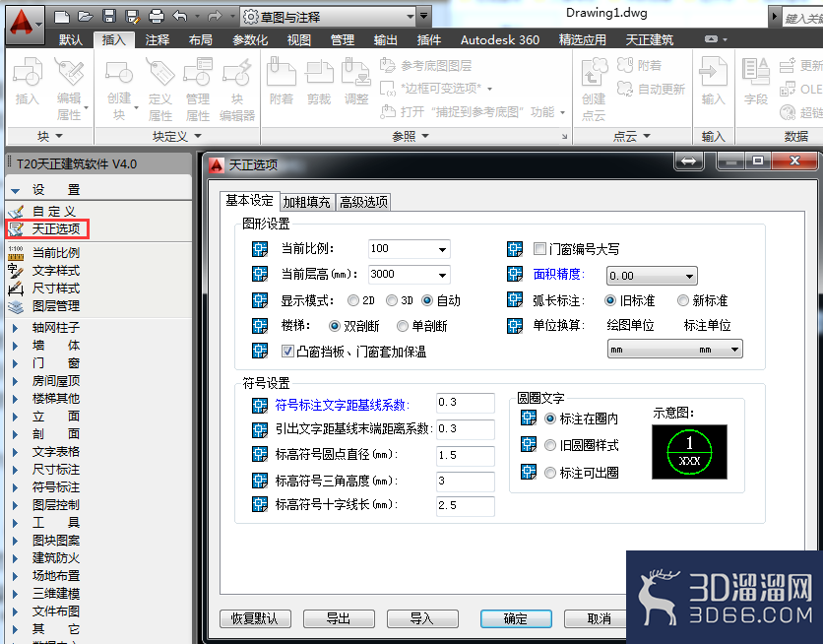Uncheck 凸窗挡板、门窗套加保温 checkbox
823x644 pixels.
click(x=287, y=352)
